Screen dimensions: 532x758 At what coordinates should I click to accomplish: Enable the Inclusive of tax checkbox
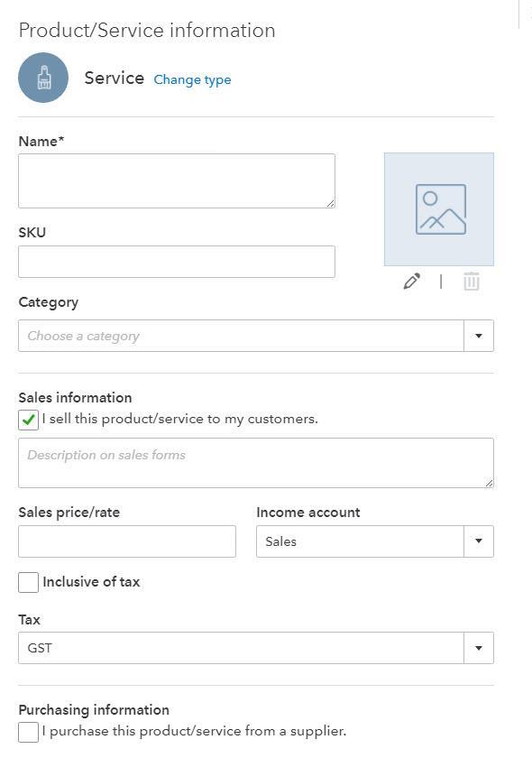[29, 583]
